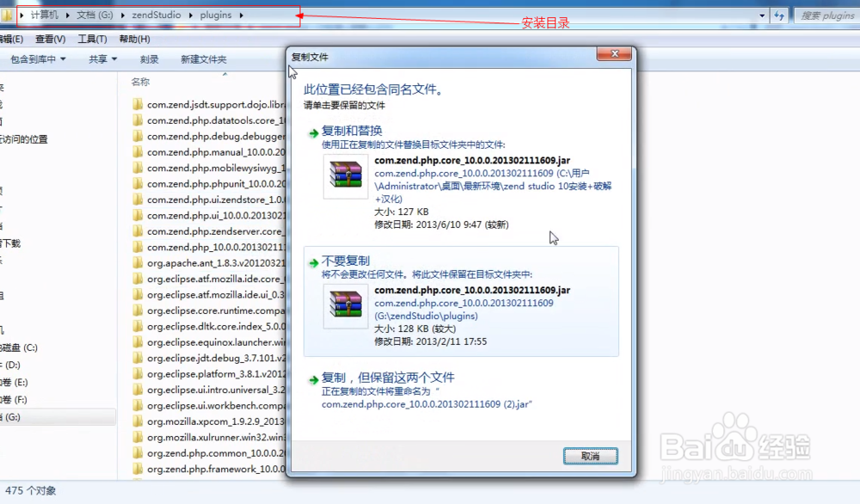This screenshot has width=860, height=504.
Task: Click folder icon of com.zend.php.ui.zendstore
Action: [x=138, y=200]
